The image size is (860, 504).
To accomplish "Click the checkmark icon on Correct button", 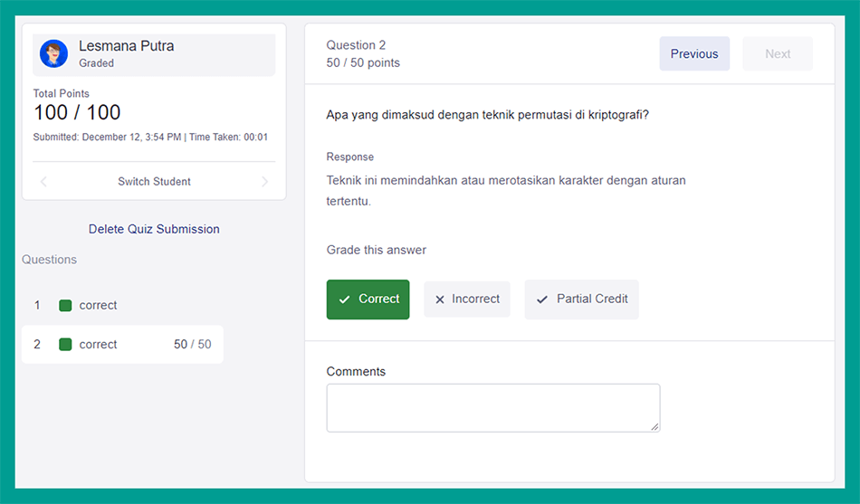I will pos(344,300).
